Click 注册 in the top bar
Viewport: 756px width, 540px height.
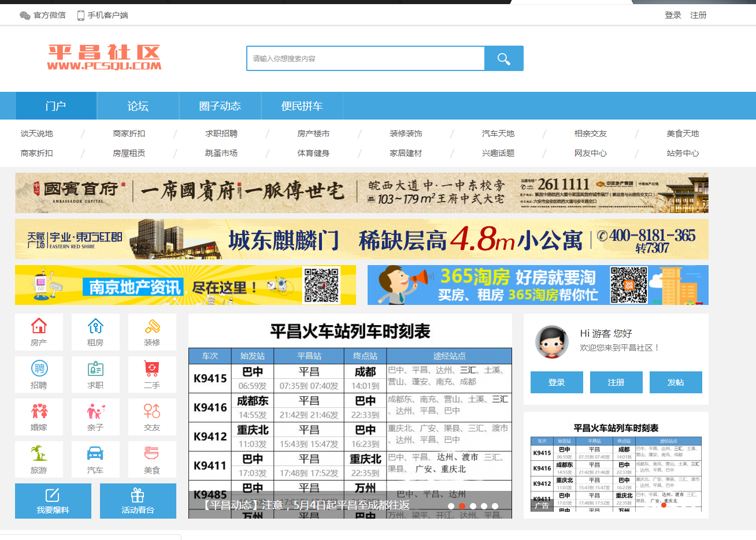pos(698,15)
